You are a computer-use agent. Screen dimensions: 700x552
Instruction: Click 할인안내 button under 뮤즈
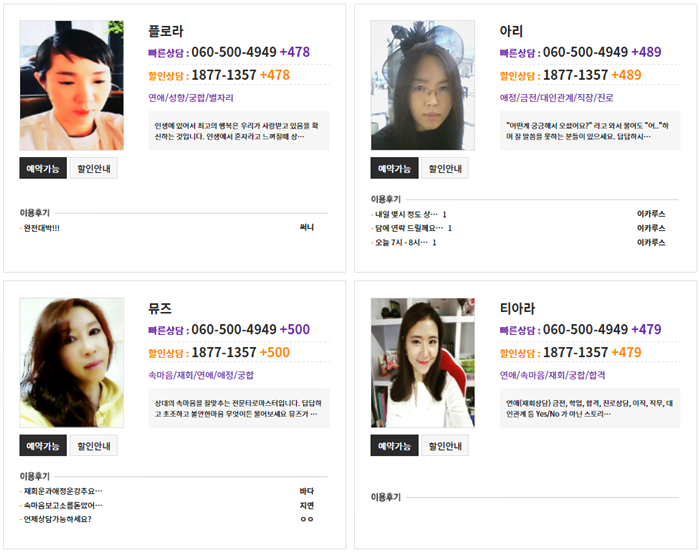pyautogui.click(x=94, y=446)
